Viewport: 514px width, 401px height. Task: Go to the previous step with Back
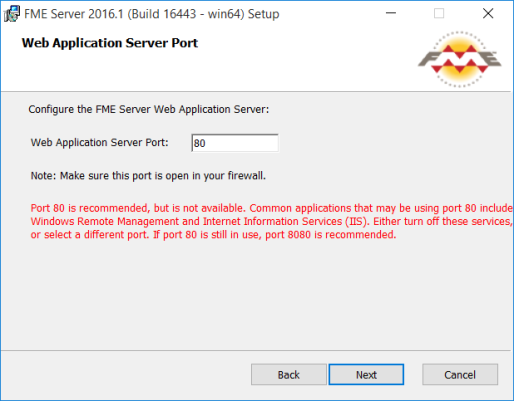point(289,375)
